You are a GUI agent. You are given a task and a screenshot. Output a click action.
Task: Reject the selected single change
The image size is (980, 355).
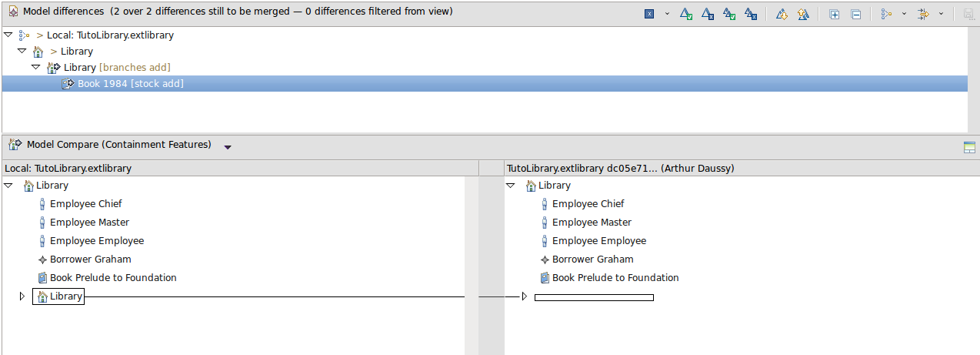pos(708,15)
